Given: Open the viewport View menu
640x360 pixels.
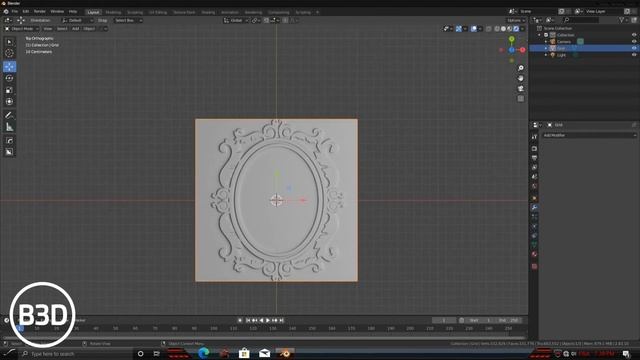Looking at the screenshot, I should pos(48,29).
